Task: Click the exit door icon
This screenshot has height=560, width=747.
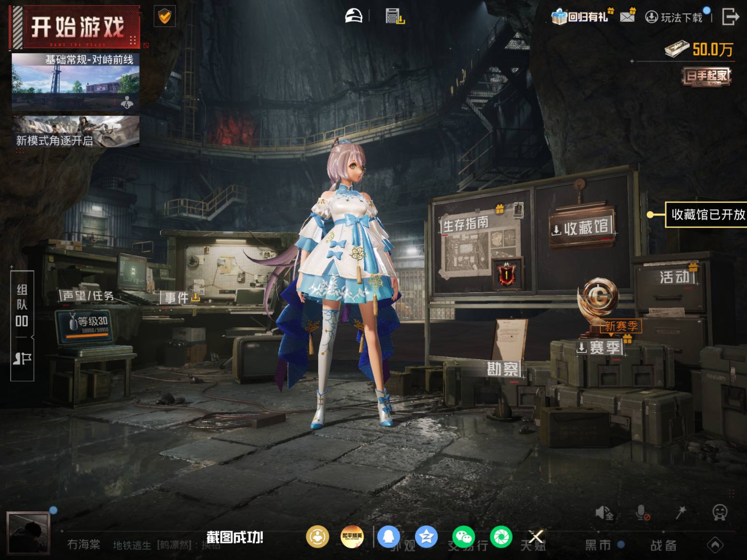Action: click(730, 16)
